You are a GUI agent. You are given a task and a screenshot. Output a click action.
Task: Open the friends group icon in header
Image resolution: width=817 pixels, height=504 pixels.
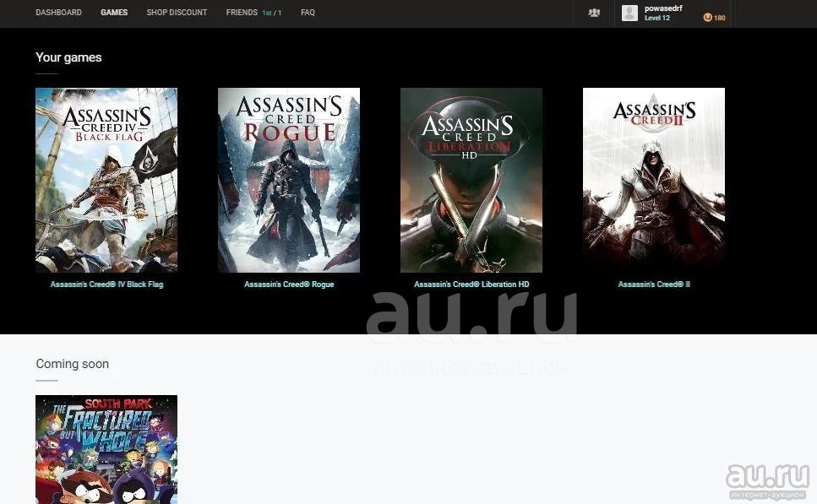(594, 13)
